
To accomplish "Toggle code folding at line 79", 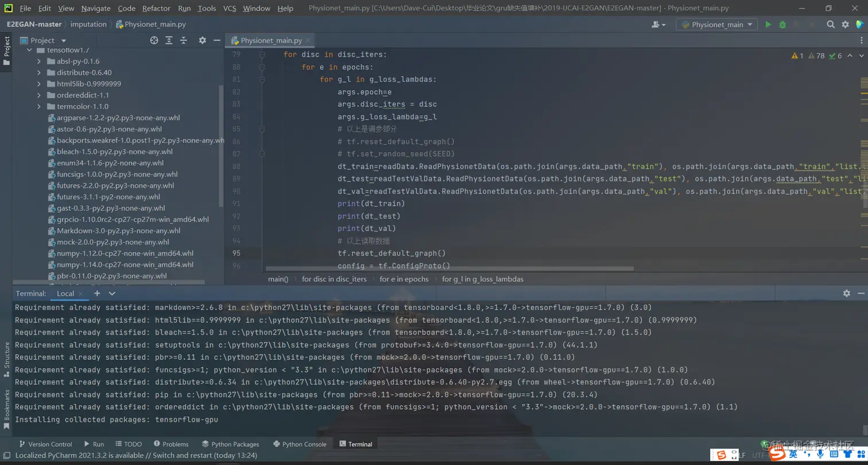I will click(x=262, y=55).
